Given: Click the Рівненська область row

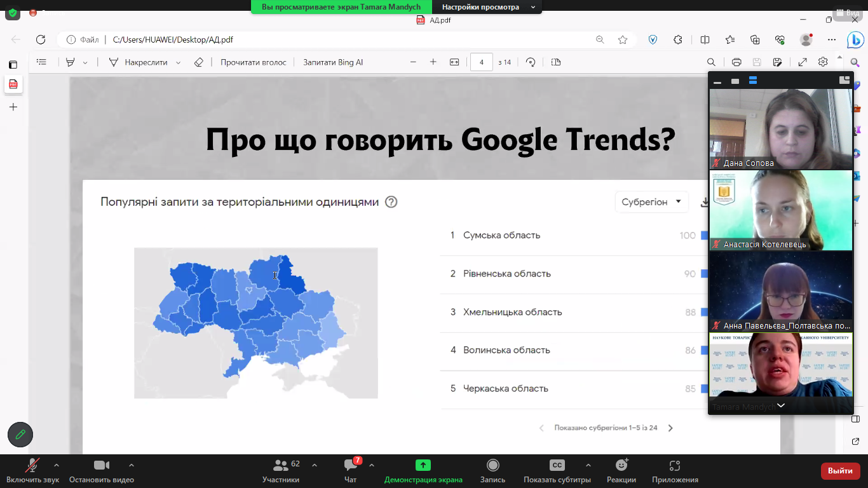Looking at the screenshot, I should [x=574, y=274].
